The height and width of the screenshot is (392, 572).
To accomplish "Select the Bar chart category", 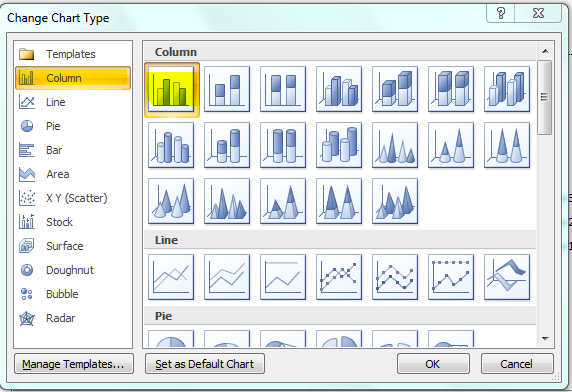I will (73, 150).
